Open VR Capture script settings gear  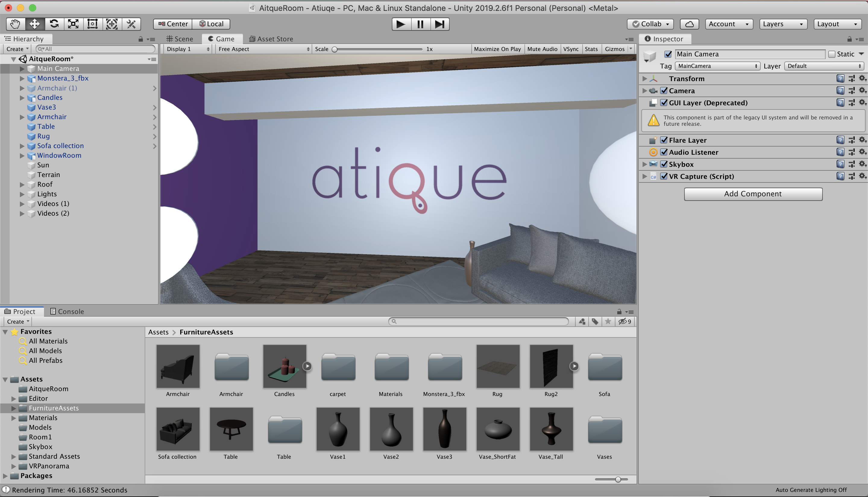(862, 176)
